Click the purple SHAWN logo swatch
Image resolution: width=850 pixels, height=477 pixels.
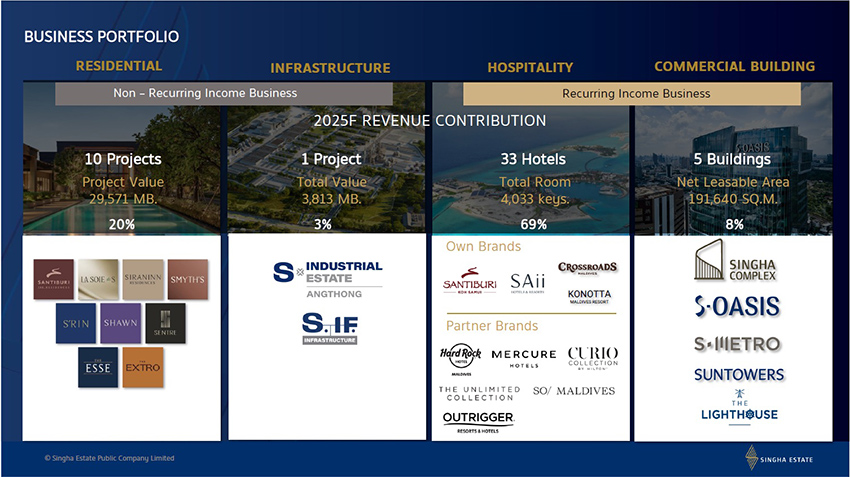pos(120,323)
